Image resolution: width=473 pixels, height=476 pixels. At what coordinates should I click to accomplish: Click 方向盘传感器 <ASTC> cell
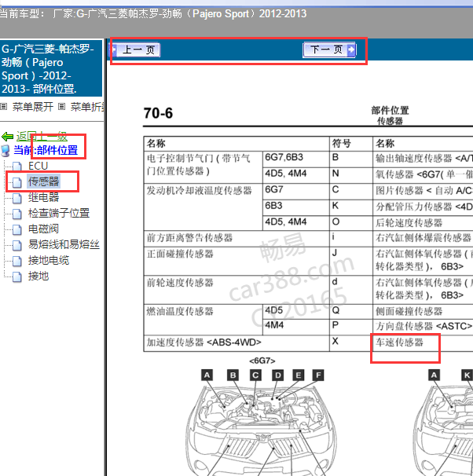click(422, 327)
